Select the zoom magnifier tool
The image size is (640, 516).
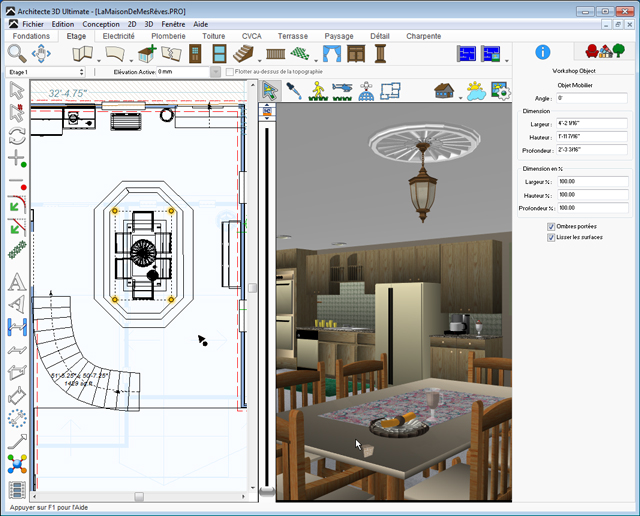coord(17,53)
